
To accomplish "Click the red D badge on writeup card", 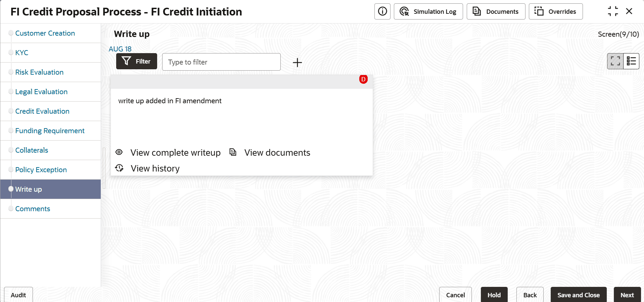I will click(363, 79).
